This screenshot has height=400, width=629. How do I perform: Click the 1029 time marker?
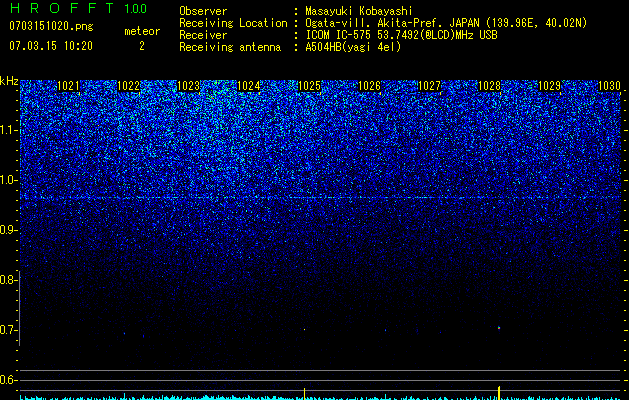click(549, 86)
